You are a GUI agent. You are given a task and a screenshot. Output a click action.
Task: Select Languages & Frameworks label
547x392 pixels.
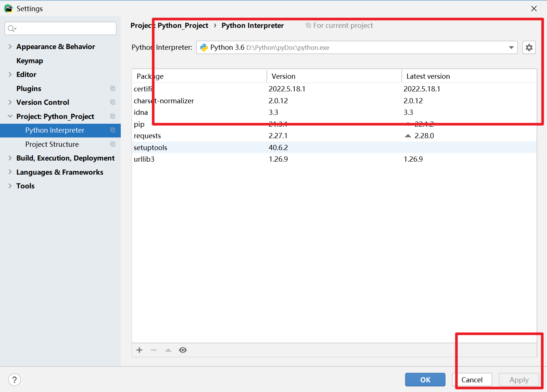(60, 172)
